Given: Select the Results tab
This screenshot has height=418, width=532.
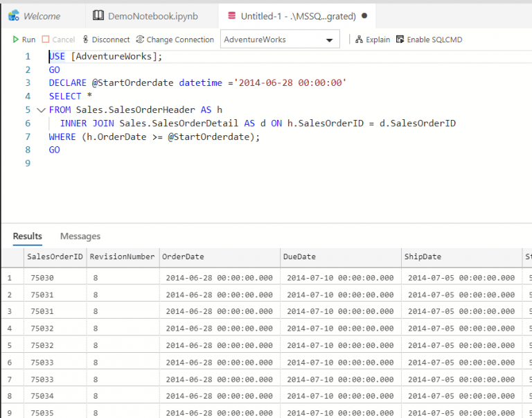Looking at the screenshot, I should pyautogui.click(x=28, y=236).
